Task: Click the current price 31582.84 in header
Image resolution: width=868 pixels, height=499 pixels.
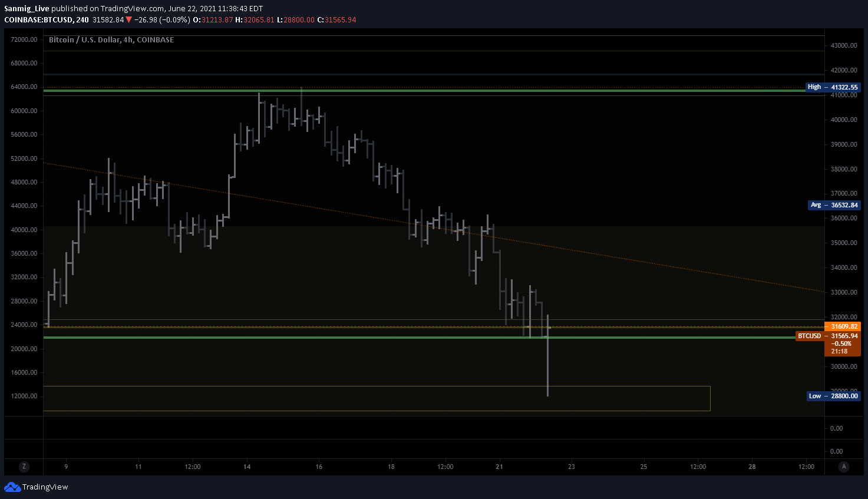Action: [x=108, y=19]
